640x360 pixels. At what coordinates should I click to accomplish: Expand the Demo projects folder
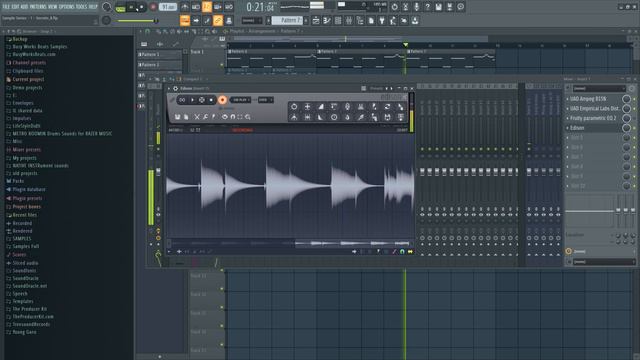(x=27, y=88)
